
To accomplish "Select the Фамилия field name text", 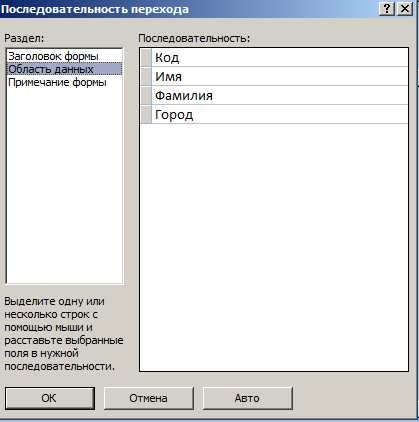I will tap(184, 96).
